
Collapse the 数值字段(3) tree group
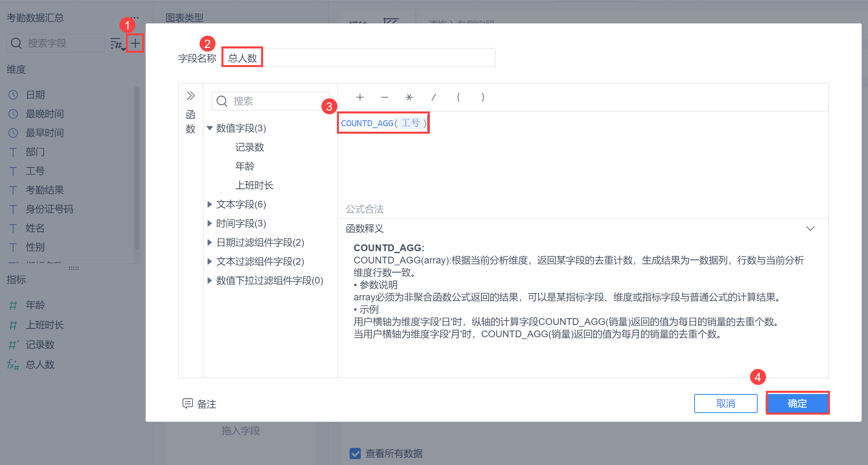(x=210, y=128)
